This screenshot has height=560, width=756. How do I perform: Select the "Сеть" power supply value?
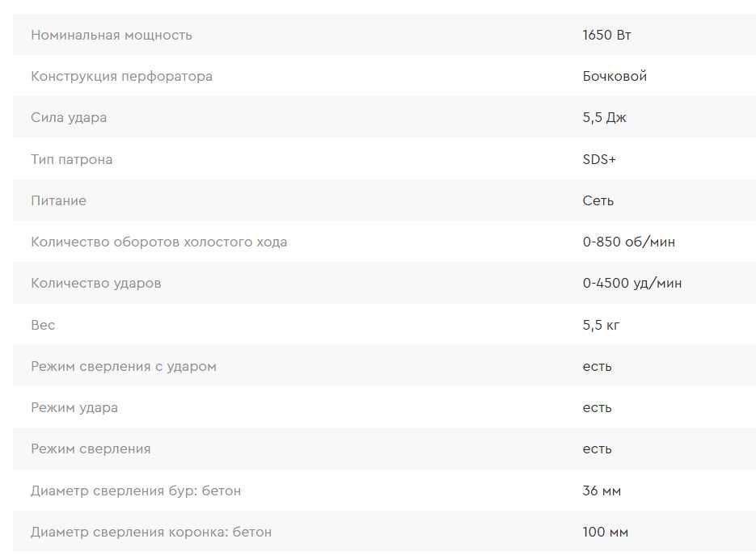598,200
